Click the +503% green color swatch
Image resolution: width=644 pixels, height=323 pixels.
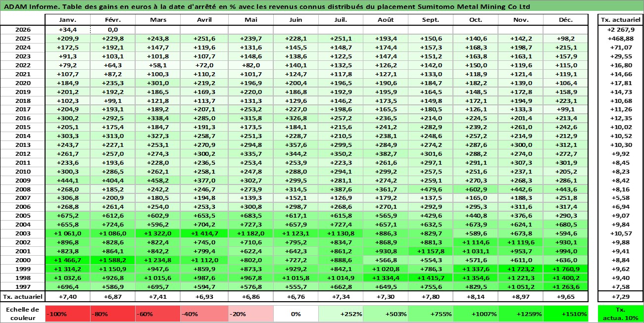coord(385,314)
